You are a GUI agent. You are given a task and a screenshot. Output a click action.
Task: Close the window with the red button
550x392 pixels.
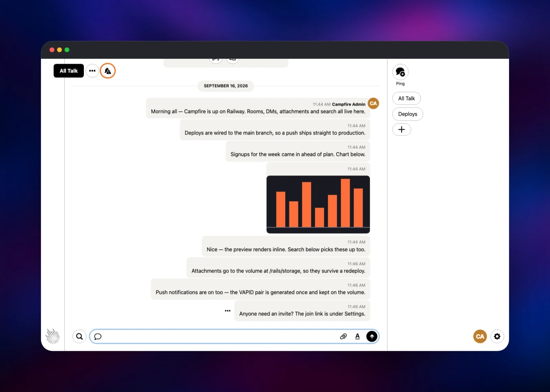pos(52,50)
